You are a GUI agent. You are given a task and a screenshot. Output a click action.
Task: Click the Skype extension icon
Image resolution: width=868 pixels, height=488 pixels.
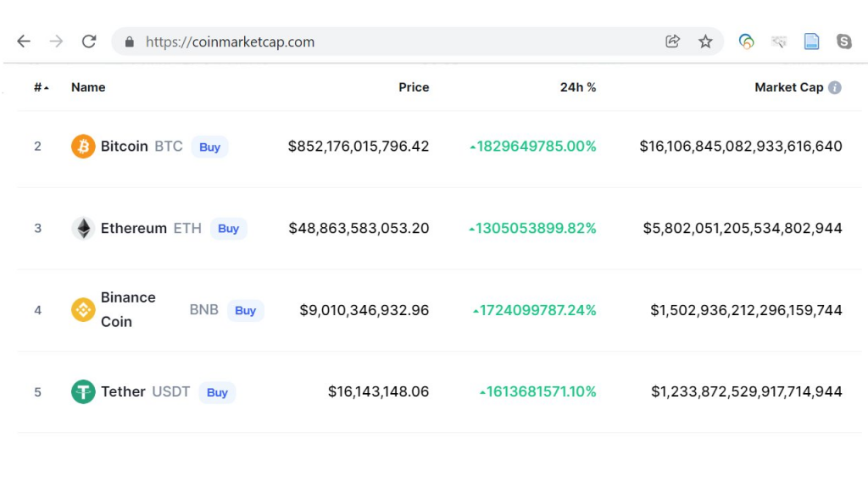843,42
